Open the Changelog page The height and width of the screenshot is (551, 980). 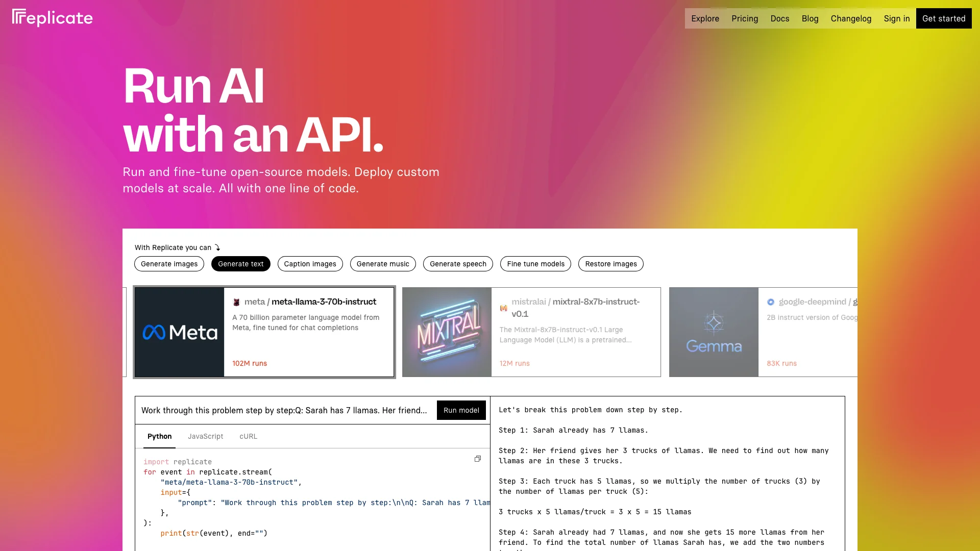851,18
